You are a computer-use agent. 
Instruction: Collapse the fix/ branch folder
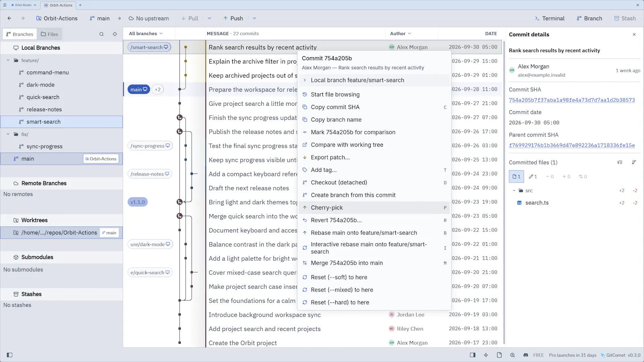8,134
